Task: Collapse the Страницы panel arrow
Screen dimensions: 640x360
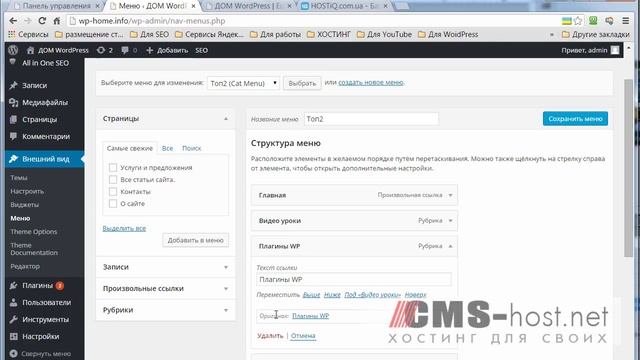Action: (226, 119)
